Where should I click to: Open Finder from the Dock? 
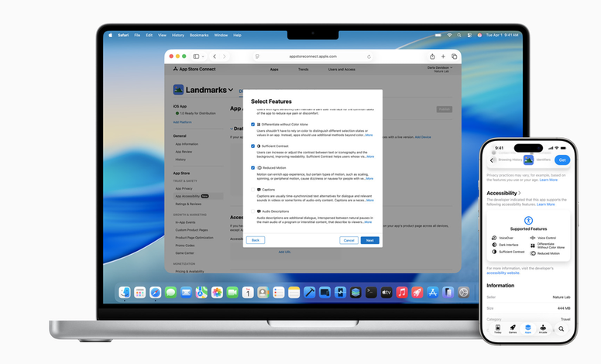pos(125,293)
